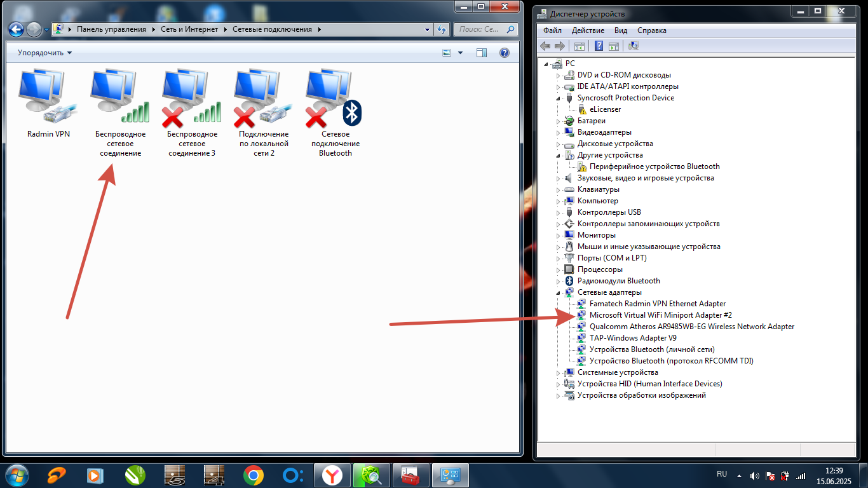The width and height of the screenshot is (868, 488).
Task: Select Famatech Radmin VPN Ethernet Adapter
Action: click(657, 304)
